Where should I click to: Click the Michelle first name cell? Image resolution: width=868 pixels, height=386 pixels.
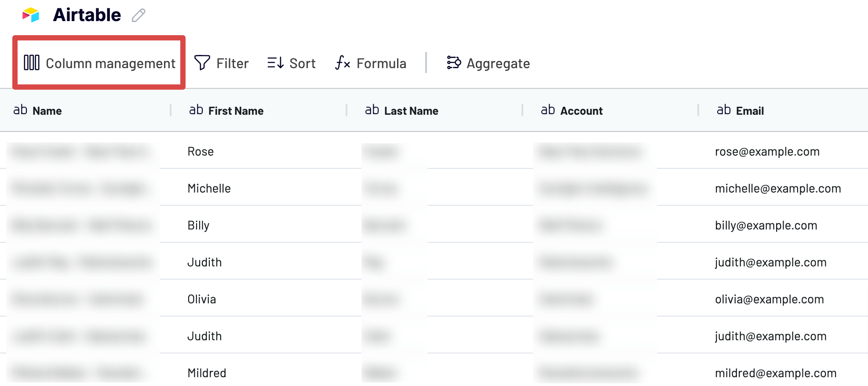(209, 189)
